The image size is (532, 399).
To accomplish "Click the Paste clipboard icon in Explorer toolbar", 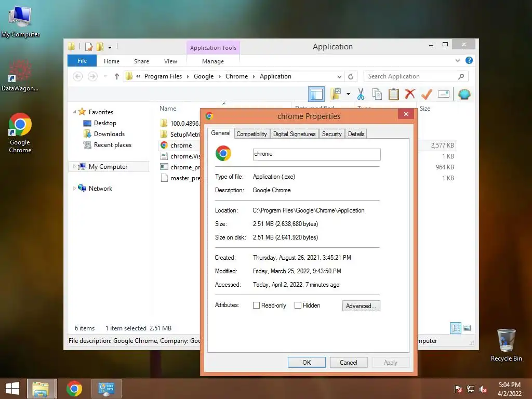I will (394, 94).
